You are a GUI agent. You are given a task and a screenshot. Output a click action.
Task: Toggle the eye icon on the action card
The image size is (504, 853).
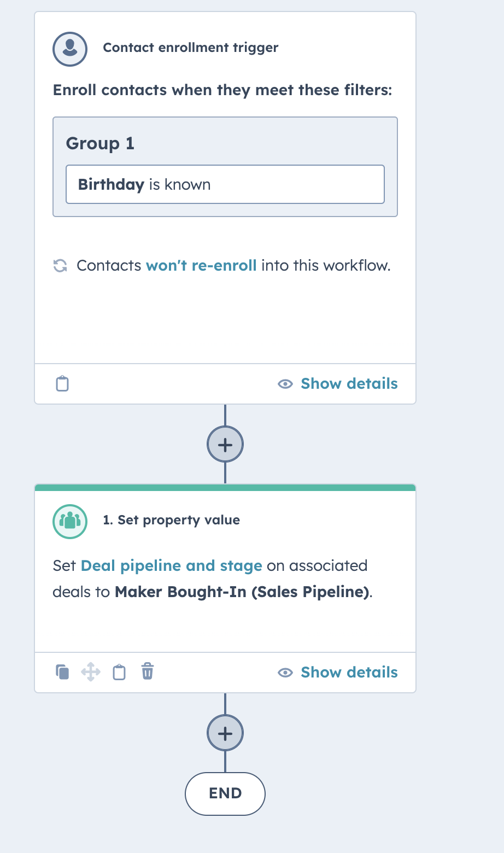click(x=285, y=673)
